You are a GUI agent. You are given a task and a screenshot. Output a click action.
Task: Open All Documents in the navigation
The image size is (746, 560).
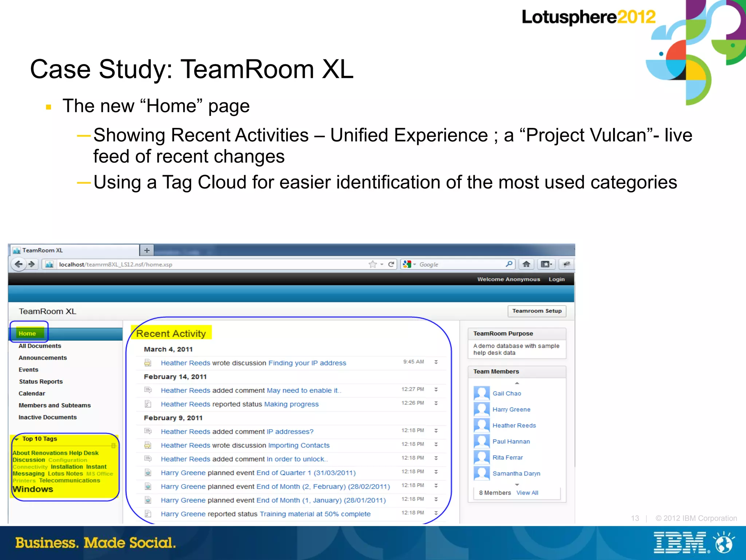coord(40,346)
